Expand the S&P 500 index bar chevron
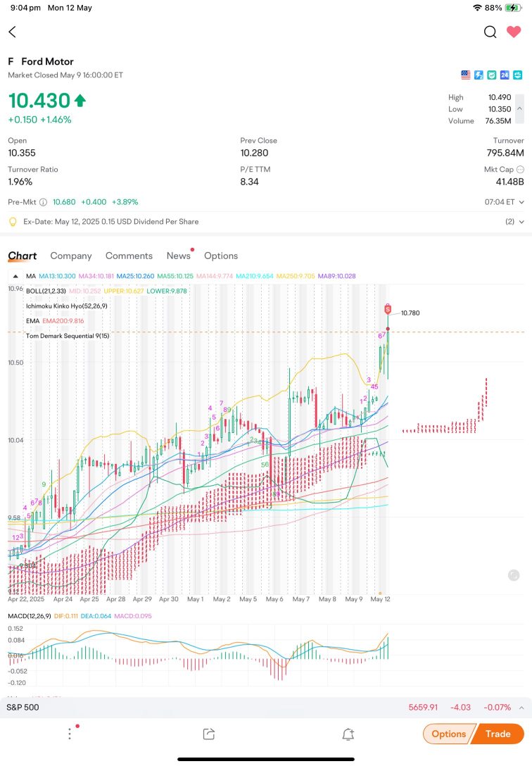Image resolution: width=532 pixels, height=766 pixels. tap(521, 708)
